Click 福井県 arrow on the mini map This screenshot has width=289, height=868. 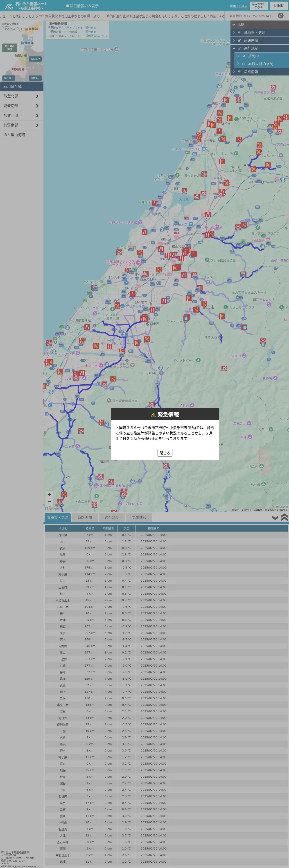(8, 78)
